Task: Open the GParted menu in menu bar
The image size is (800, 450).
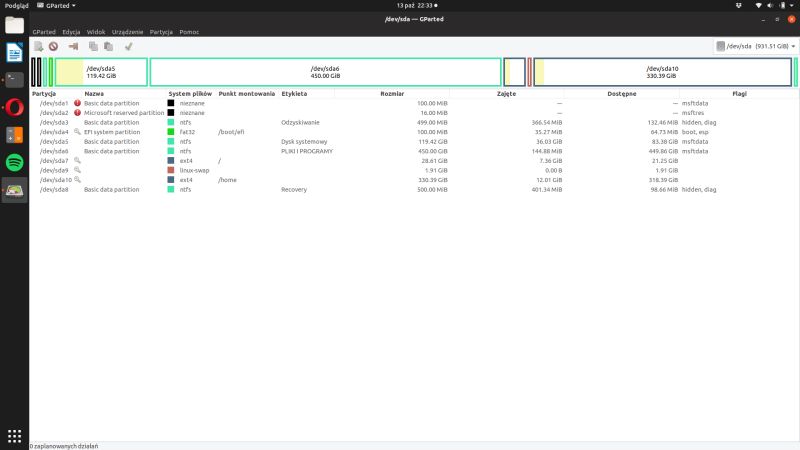Action: (x=44, y=32)
